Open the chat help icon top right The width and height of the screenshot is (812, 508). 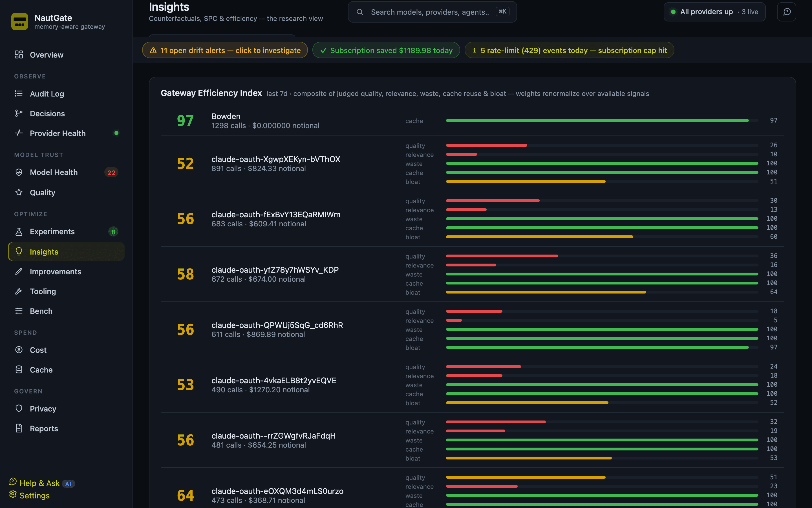[787, 12]
